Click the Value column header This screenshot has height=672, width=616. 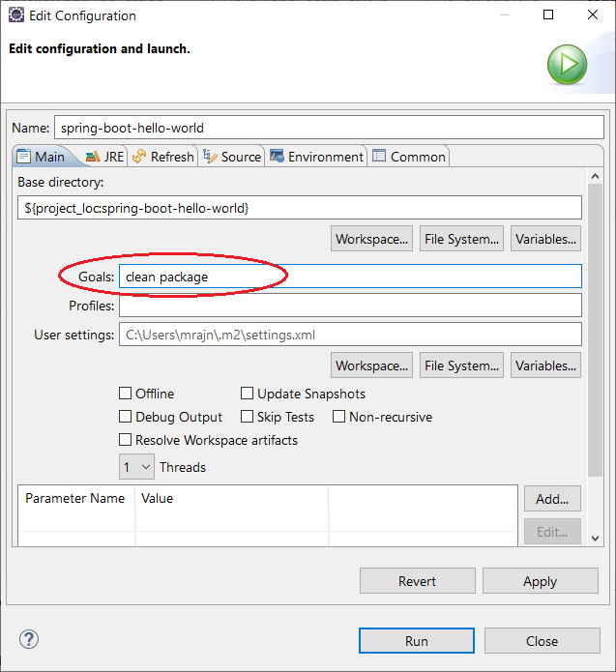(231, 498)
